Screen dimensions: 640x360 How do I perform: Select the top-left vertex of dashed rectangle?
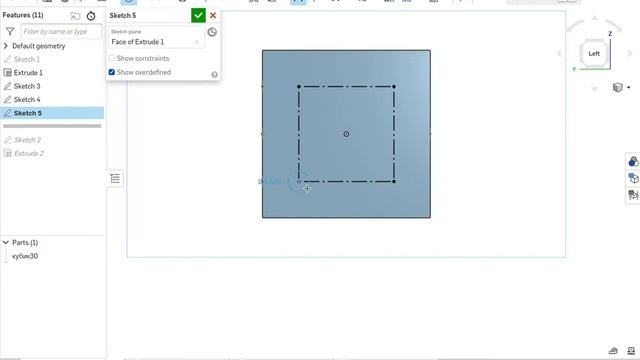click(299, 87)
